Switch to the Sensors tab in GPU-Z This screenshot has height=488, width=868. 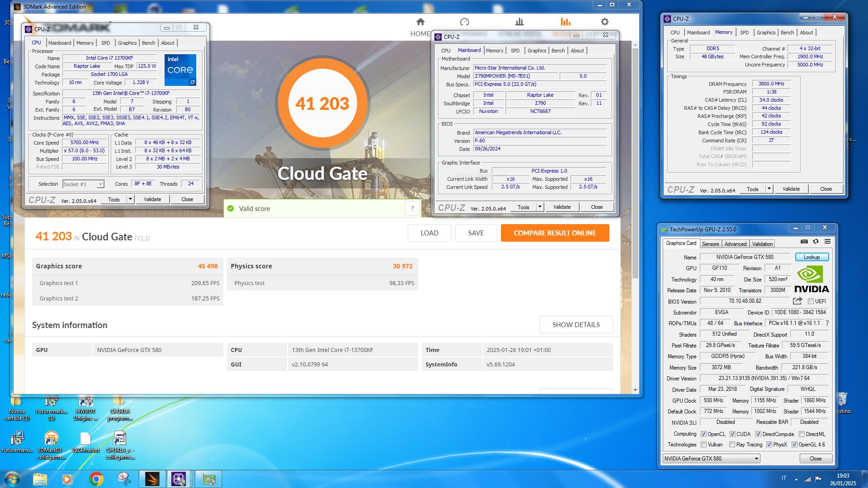tap(710, 244)
